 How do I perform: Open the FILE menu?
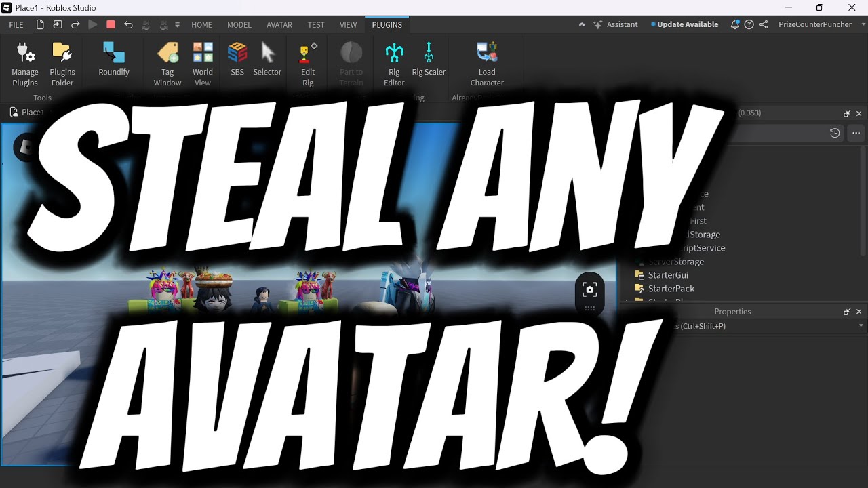click(x=16, y=24)
